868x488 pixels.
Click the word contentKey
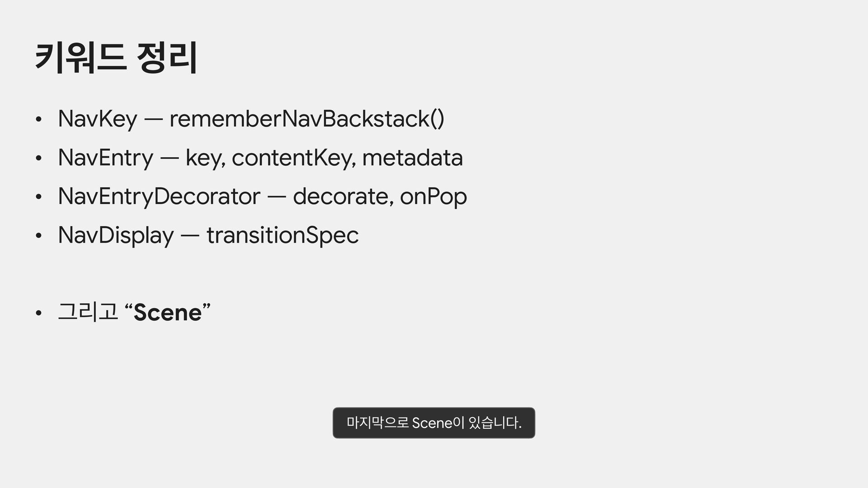[x=292, y=158]
